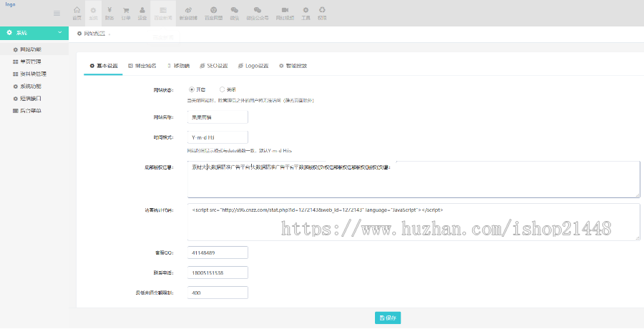Focus the 客服QQ field with 41148489
The width and height of the screenshot is (644, 329).
[218, 252]
